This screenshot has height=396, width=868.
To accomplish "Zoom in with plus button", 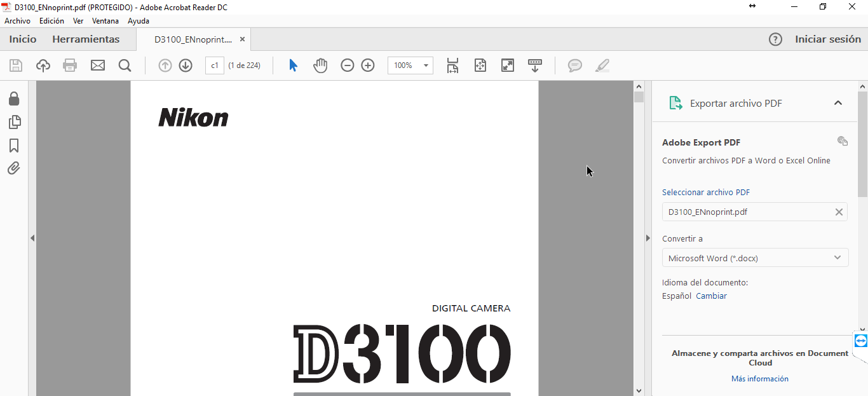I will click(x=368, y=65).
